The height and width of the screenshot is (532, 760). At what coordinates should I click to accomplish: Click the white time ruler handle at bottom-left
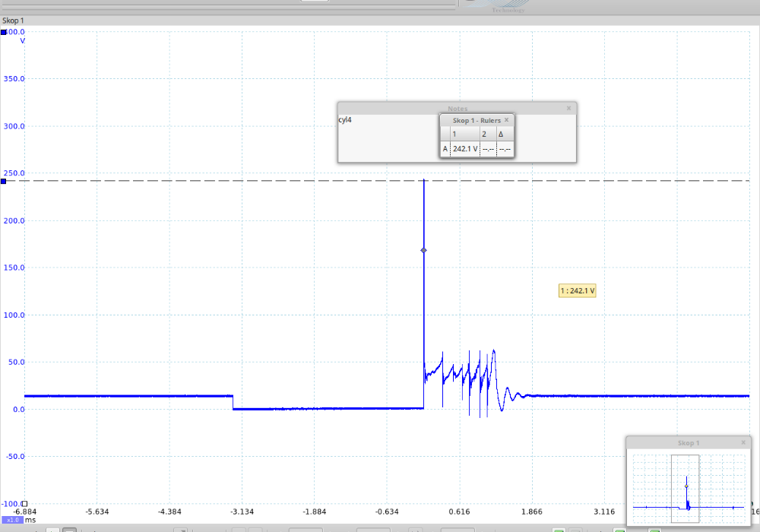(24, 503)
